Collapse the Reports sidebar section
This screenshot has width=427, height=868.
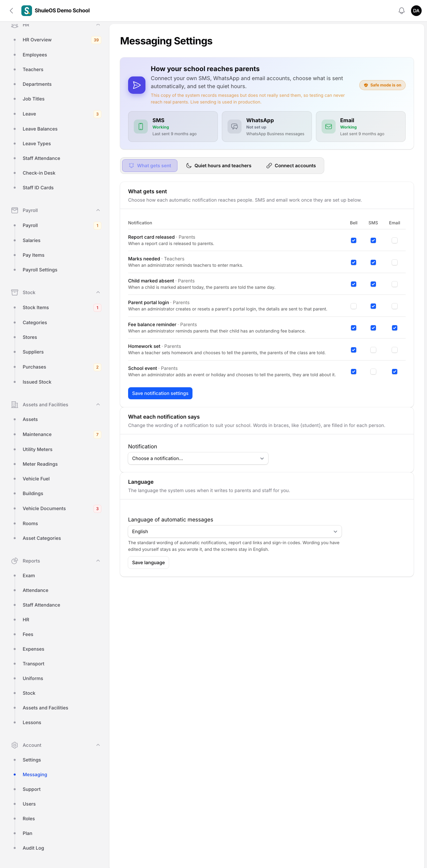(98, 561)
